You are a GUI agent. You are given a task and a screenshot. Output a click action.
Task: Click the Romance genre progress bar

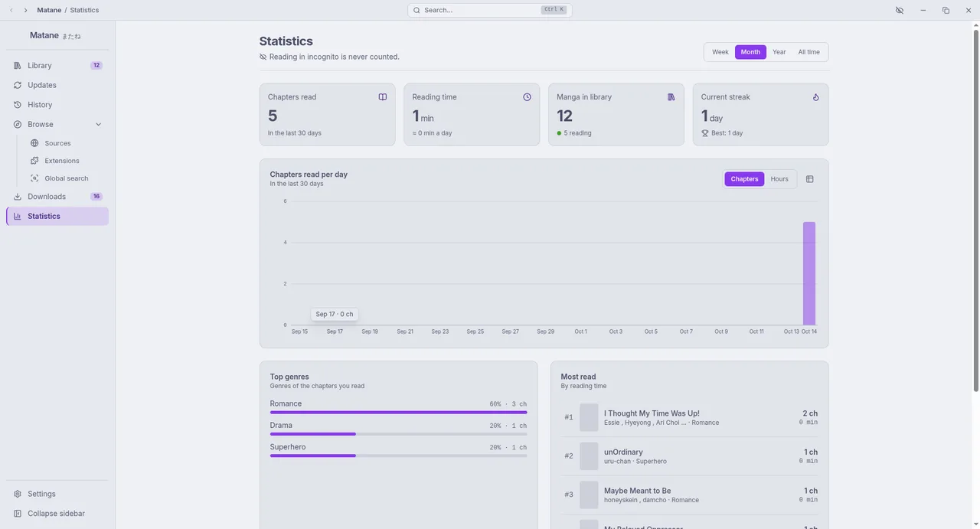pyautogui.click(x=398, y=413)
